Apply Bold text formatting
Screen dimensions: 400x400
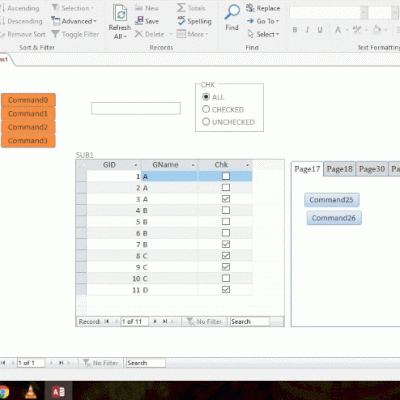click(295, 30)
